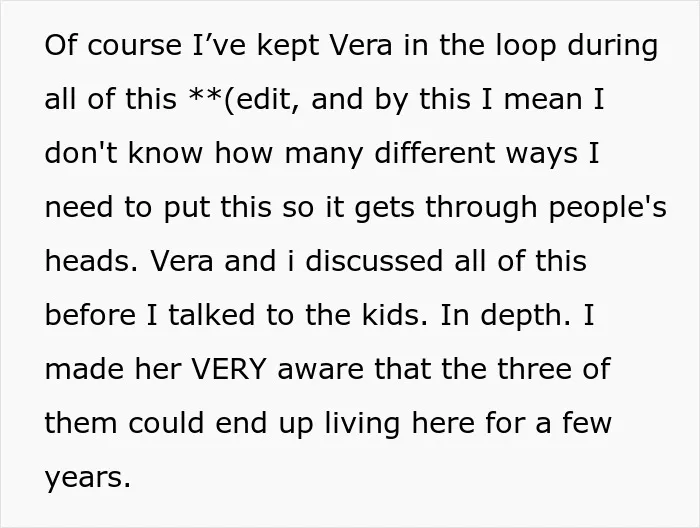This screenshot has height=528, width=700.
Task: Click the word "through"
Action: (x=481, y=208)
